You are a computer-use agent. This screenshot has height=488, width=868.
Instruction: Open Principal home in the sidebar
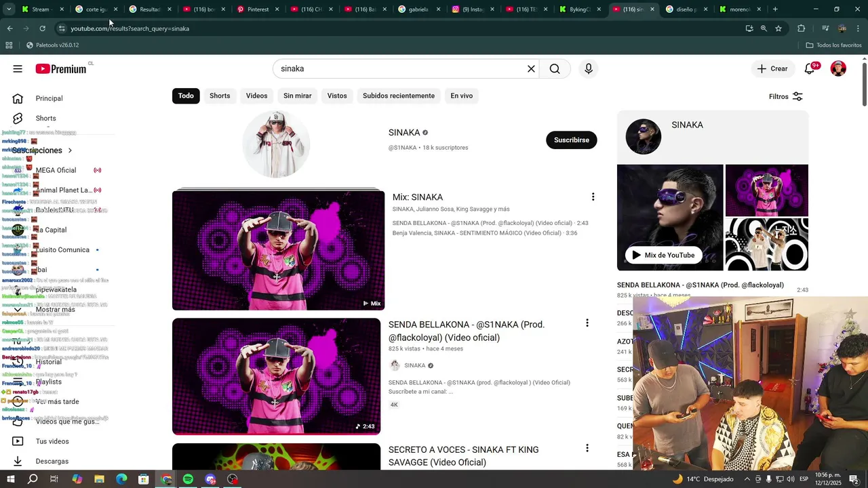pyautogui.click(x=49, y=98)
